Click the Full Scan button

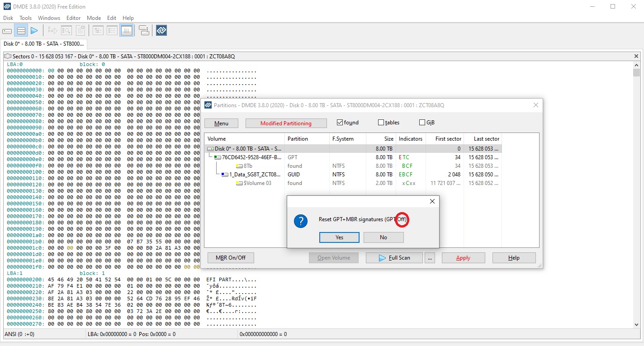click(394, 258)
